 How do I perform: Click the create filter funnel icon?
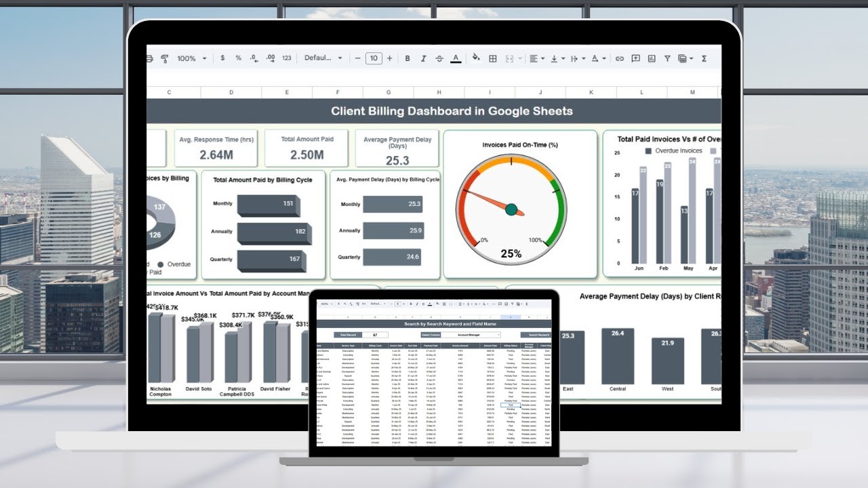pos(667,58)
